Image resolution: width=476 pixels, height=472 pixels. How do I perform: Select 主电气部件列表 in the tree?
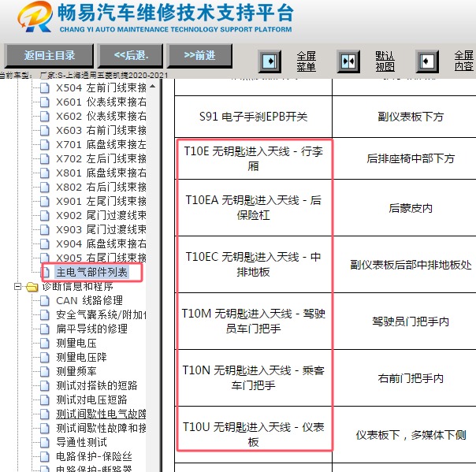tap(91, 273)
